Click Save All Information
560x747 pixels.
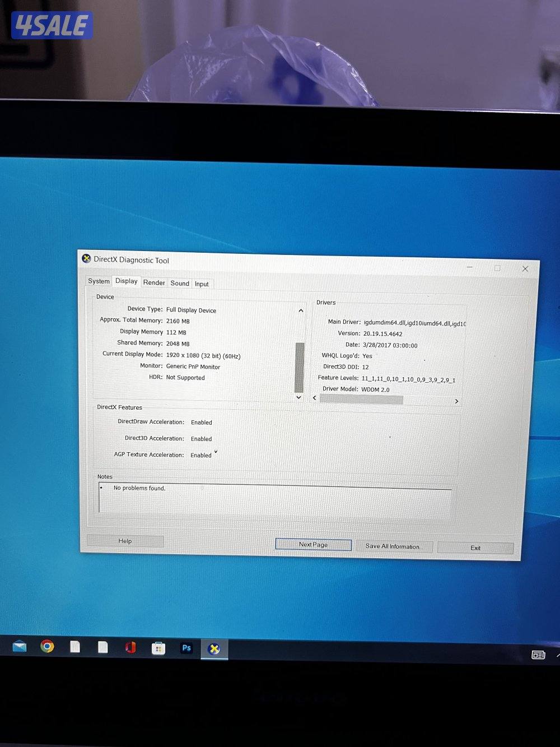[x=394, y=546]
